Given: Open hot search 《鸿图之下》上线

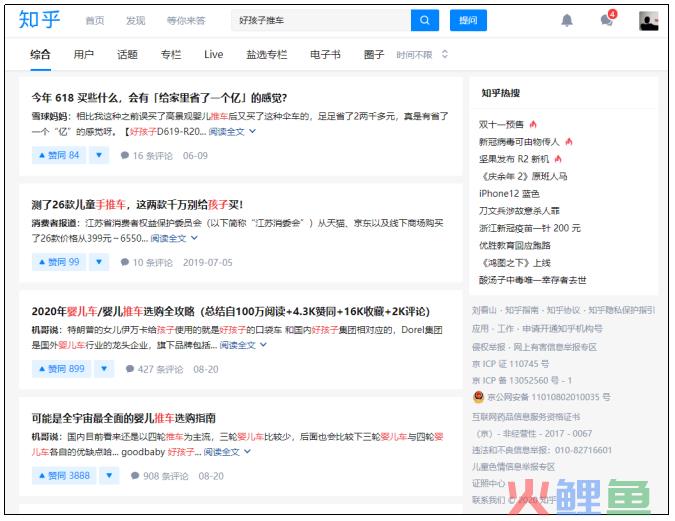Looking at the screenshot, I should point(515,262).
